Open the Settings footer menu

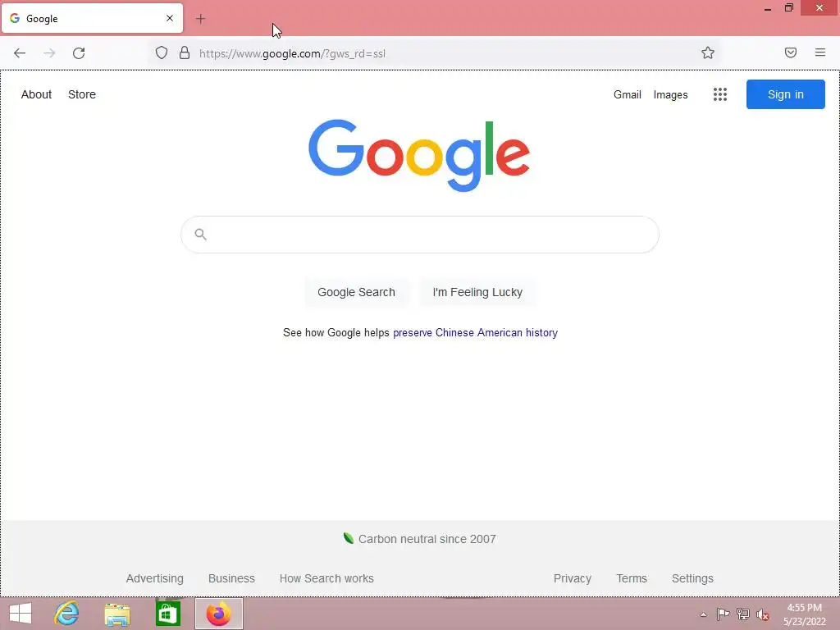692,578
